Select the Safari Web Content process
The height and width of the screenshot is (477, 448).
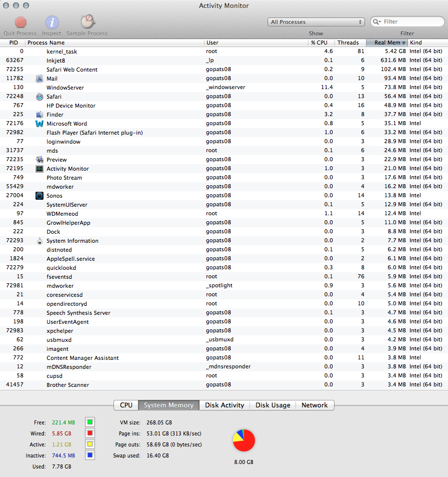click(x=224, y=70)
